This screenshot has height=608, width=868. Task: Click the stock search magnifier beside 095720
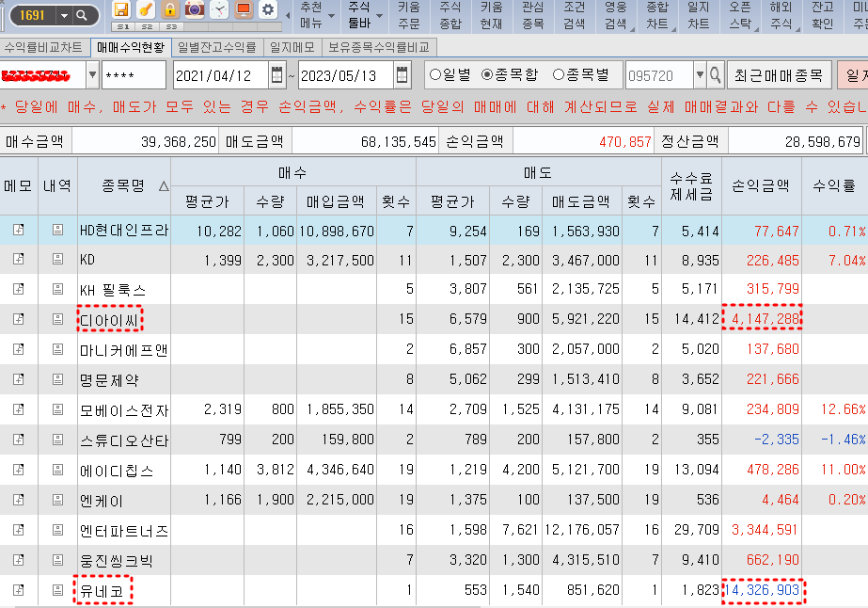click(716, 74)
